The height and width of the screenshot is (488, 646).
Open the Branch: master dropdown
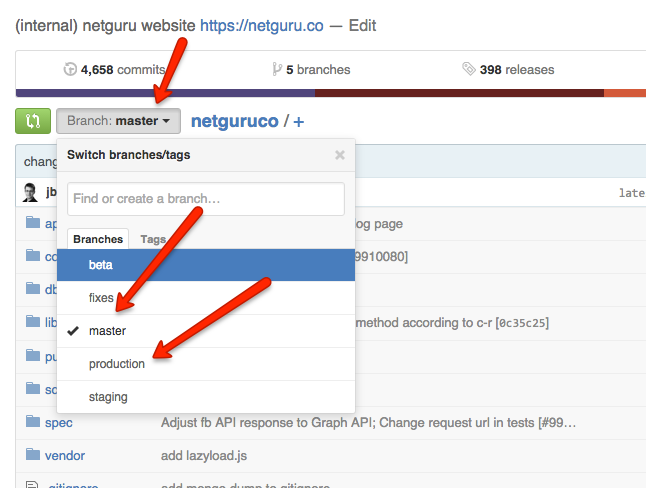pos(118,121)
